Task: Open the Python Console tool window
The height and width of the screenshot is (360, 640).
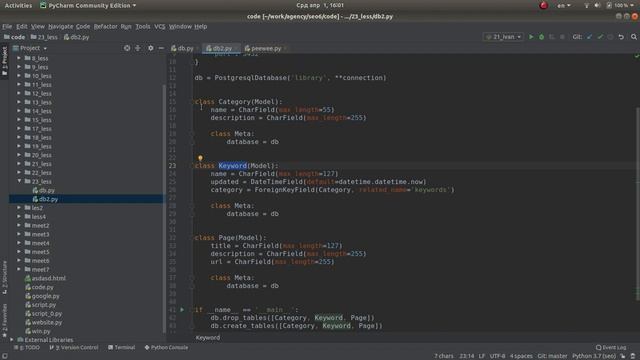Action: 167,348
